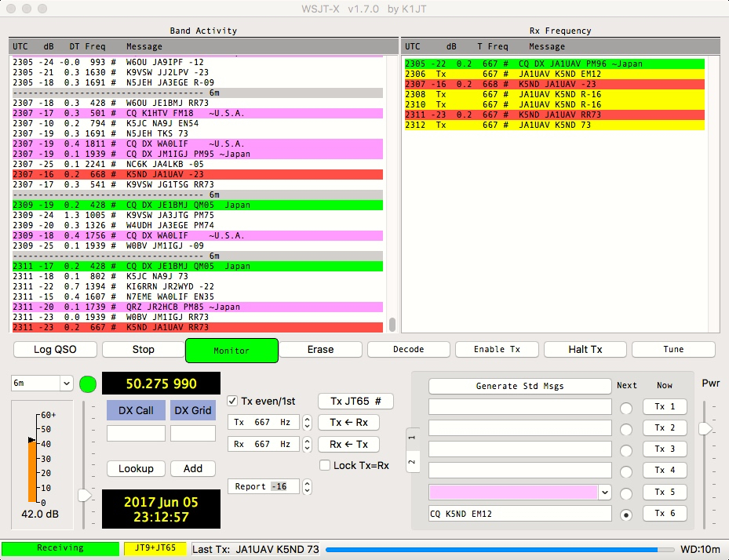Viewport: 729px width, 560px height.
Task: Click the Pwr slider handle
Action: (705, 428)
